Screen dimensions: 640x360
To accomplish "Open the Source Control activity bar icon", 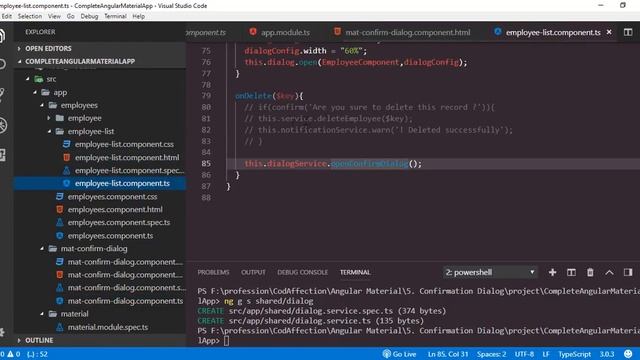I will [x=2, y=94].
